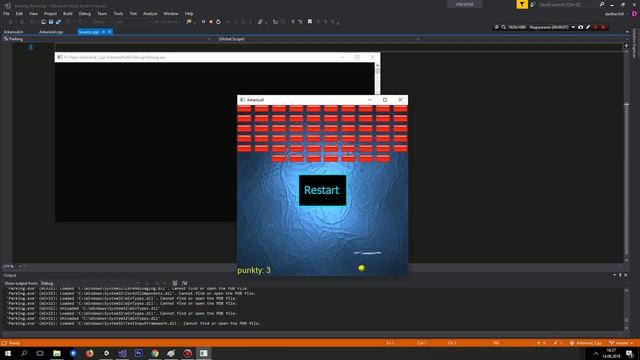This screenshot has width=640, height=360.
Task: Restart debugging with the restart icon
Action: [218, 22]
